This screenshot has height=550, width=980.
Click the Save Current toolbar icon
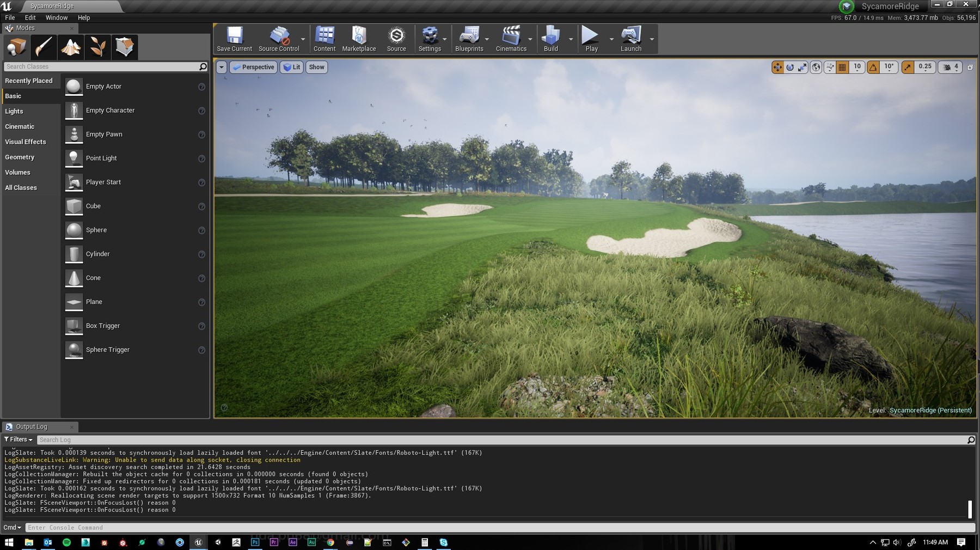234,39
